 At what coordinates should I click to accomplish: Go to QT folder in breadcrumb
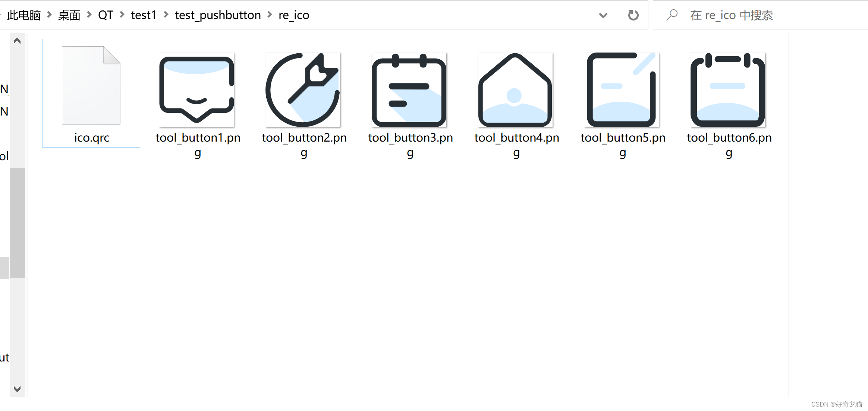click(x=106, y=15)
